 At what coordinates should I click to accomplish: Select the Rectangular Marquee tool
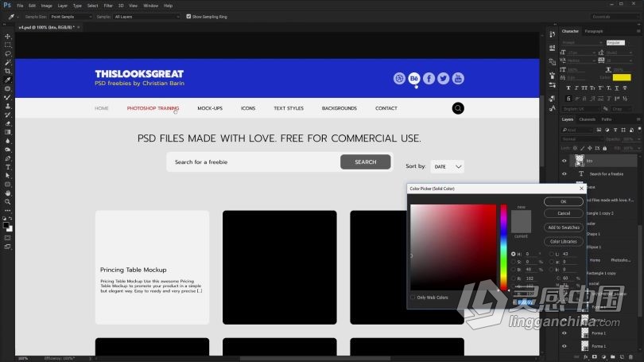(x=7, y=45)
